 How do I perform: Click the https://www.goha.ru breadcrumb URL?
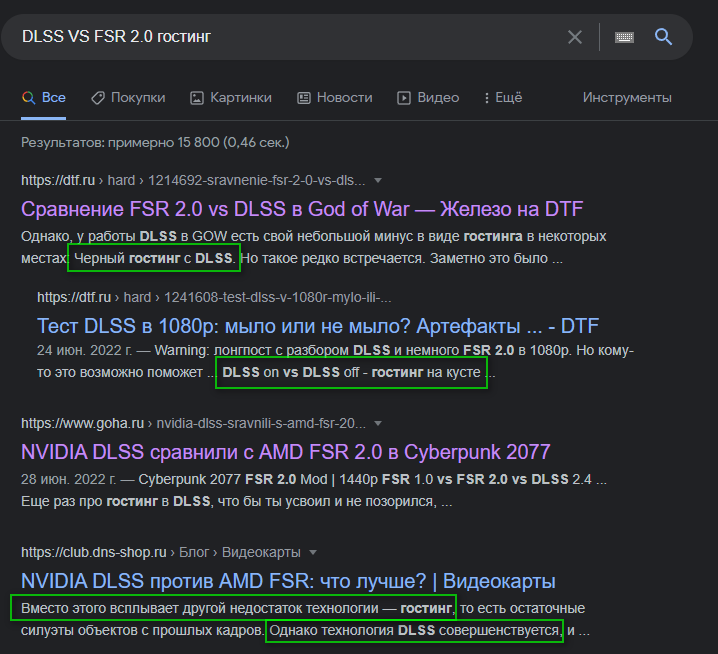[x=82, y=423]
